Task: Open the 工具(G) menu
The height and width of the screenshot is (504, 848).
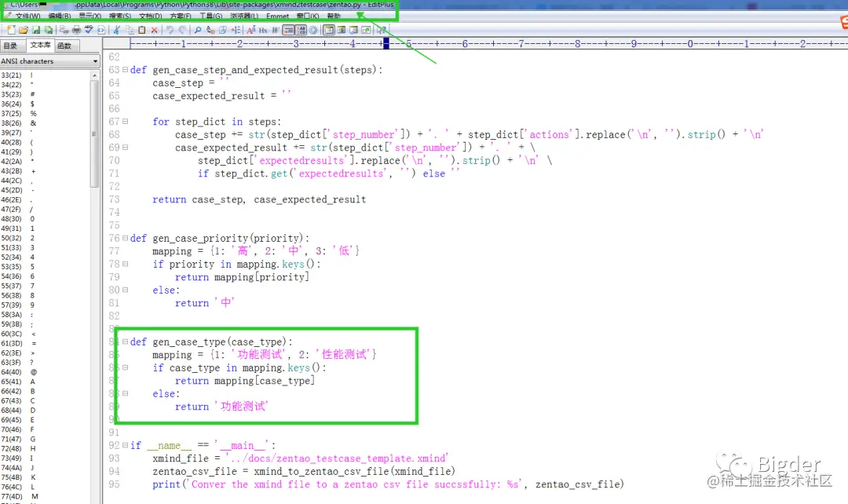Action: [x=211, y=16]
